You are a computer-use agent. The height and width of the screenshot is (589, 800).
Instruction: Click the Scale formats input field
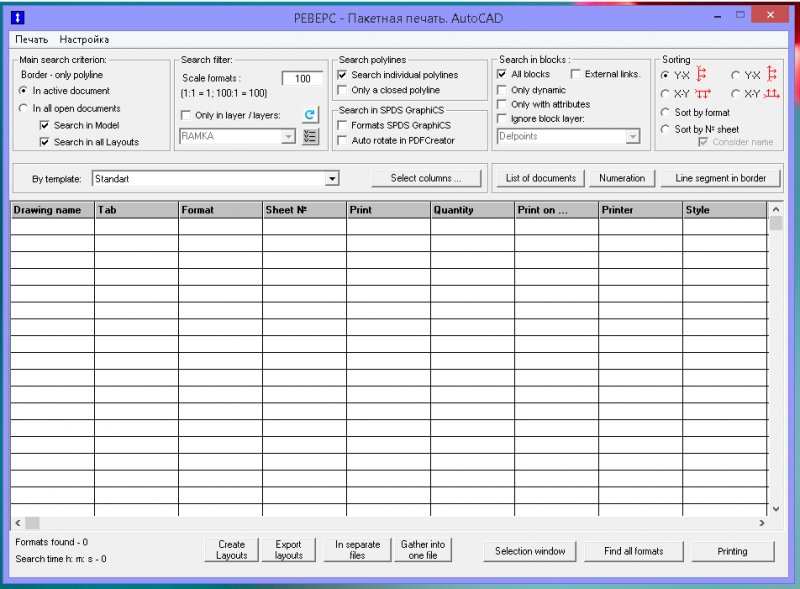coord(301,78)
